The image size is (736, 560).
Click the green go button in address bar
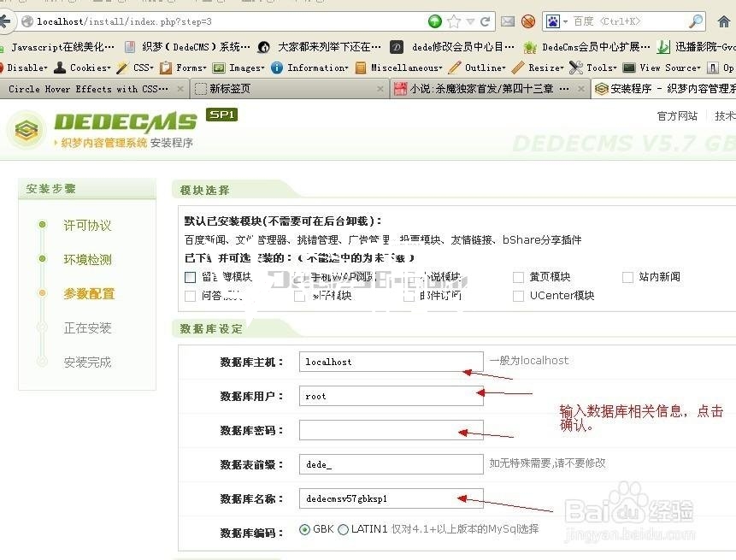(434, 21)
